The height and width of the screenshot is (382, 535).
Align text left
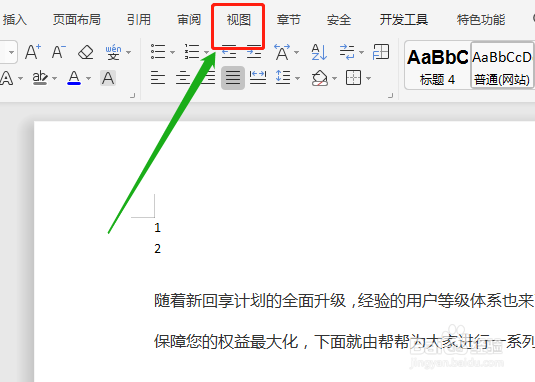158,78
